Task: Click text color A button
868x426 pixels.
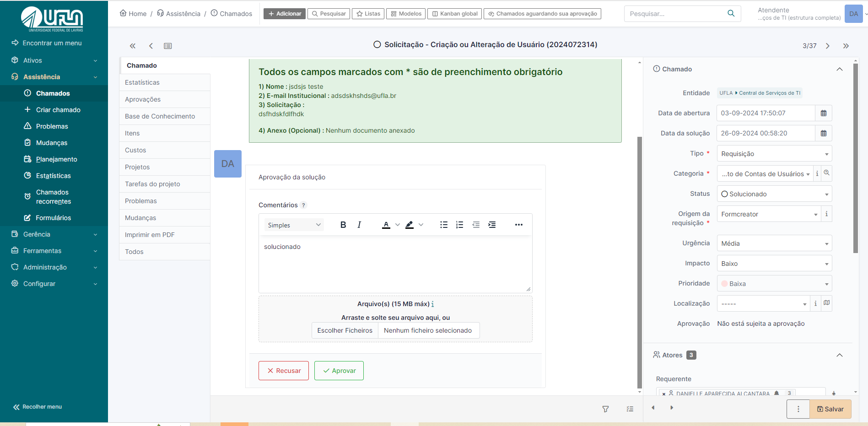Action: [x=386, y=225]
